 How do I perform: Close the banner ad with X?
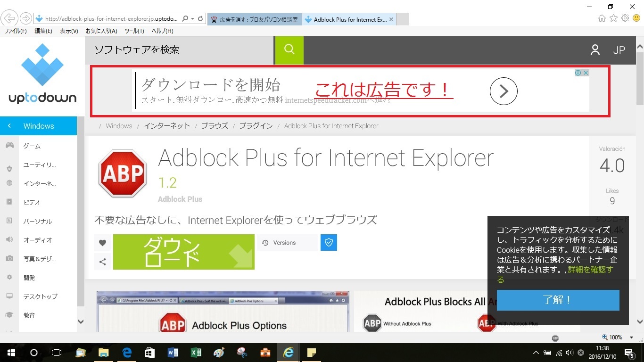[x=586, y=73]
